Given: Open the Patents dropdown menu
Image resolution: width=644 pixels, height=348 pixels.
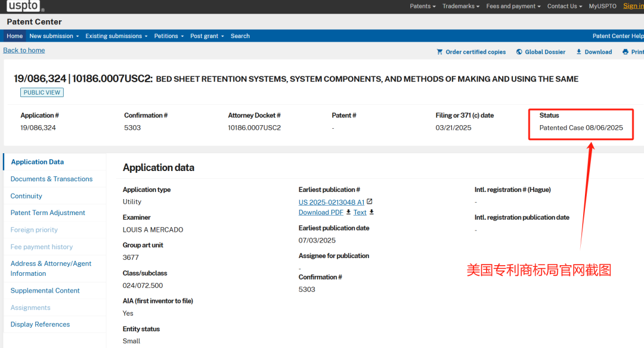Looking at the screenshot, I should [423, 6].
